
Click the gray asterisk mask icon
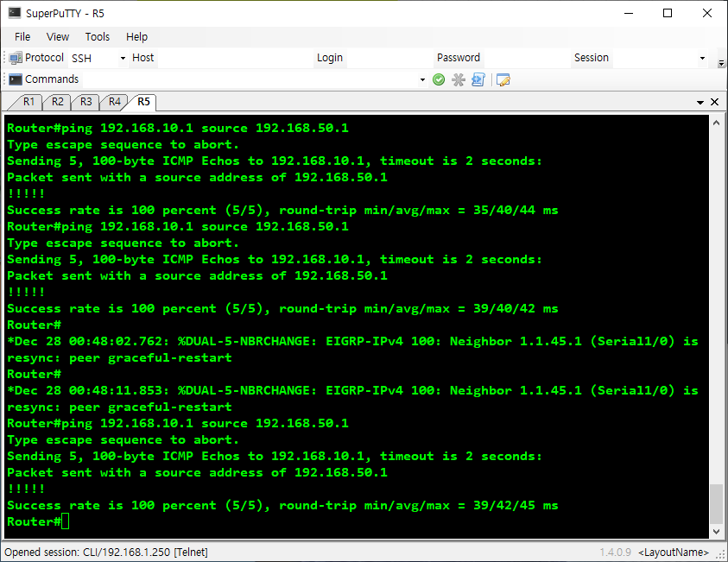459,79
